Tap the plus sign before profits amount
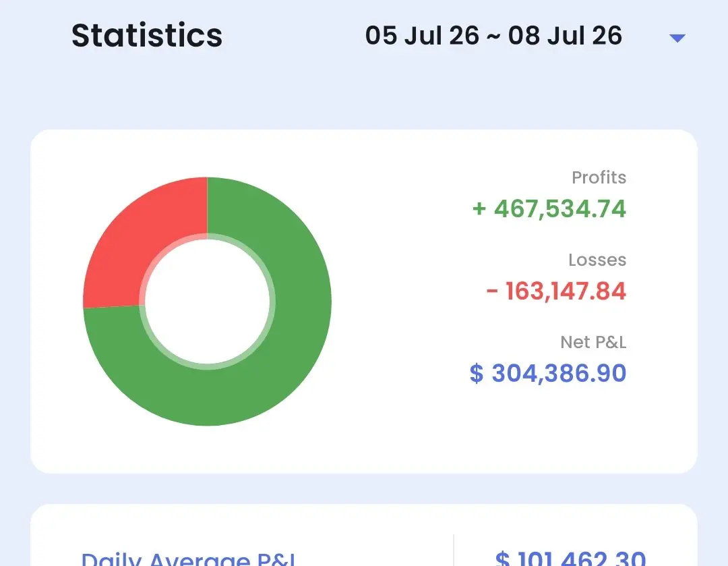The width and height of the screenshot is (728, 566). pos(479,208)
